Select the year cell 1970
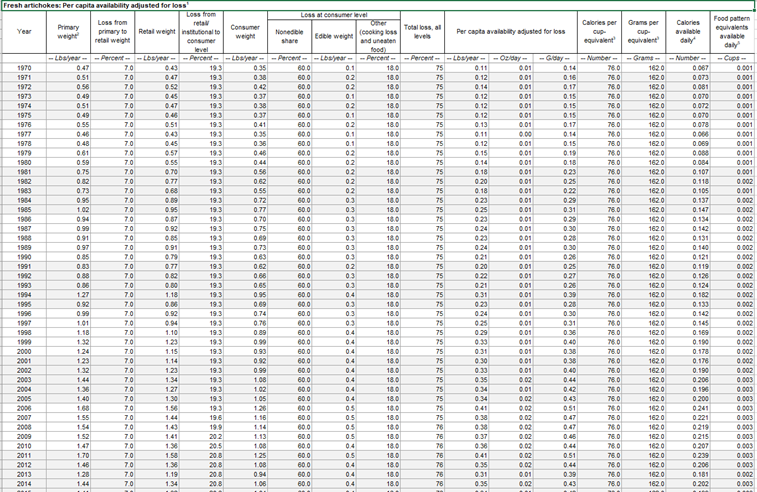 click(24, 68)
